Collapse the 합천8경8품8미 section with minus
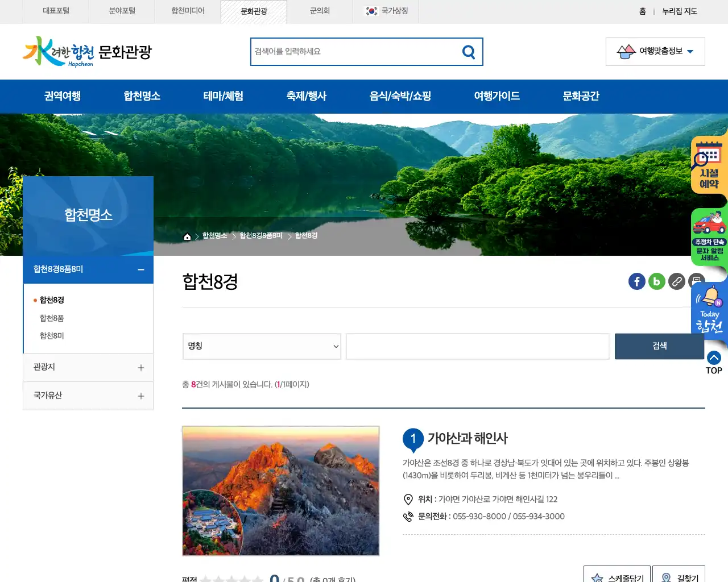This screenshot has width=728, height=582. pyautogui.click(x=141, y=269)
